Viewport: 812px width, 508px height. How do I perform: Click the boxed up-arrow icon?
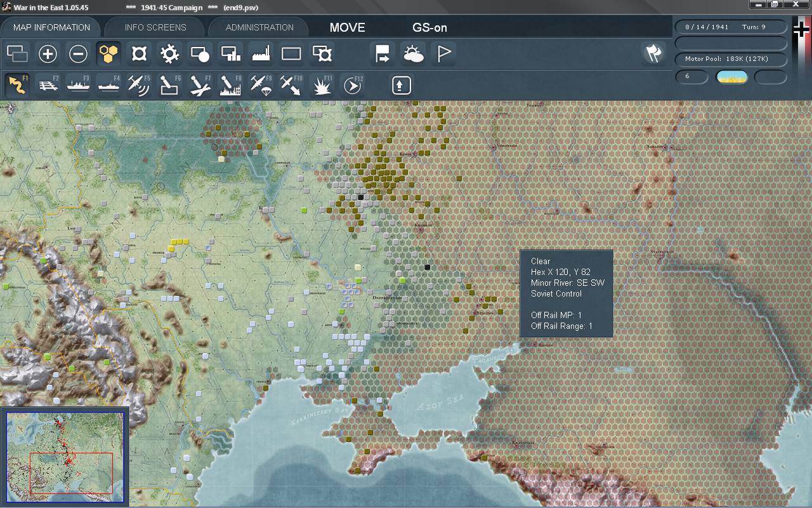click(x=401, y=85)
